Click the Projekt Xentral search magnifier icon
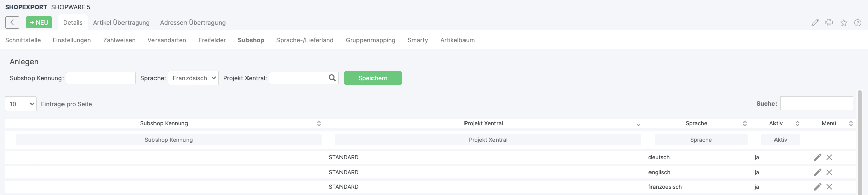This screenshot has width=868, height=195. tap(332, 78)
